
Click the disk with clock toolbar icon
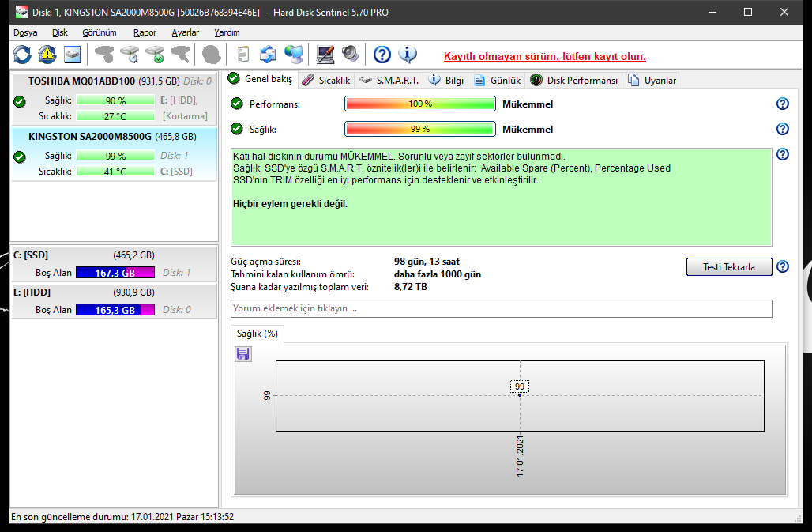130,55
